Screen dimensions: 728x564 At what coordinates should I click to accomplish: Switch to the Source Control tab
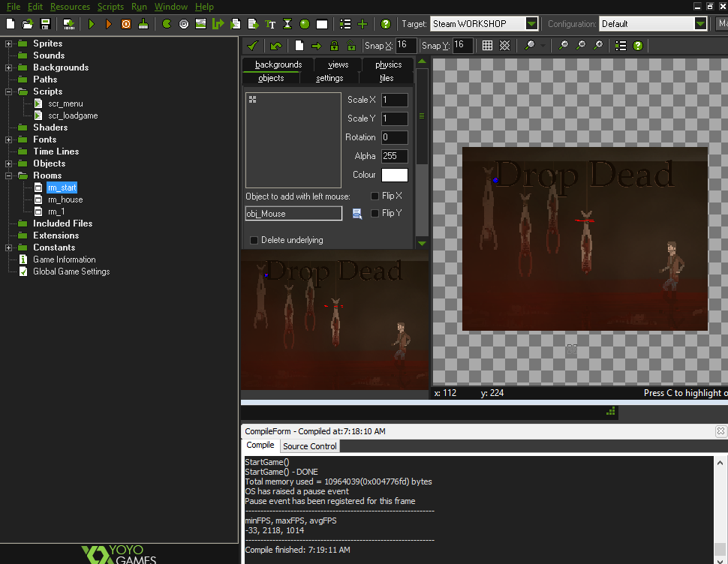tap(310, 446)
